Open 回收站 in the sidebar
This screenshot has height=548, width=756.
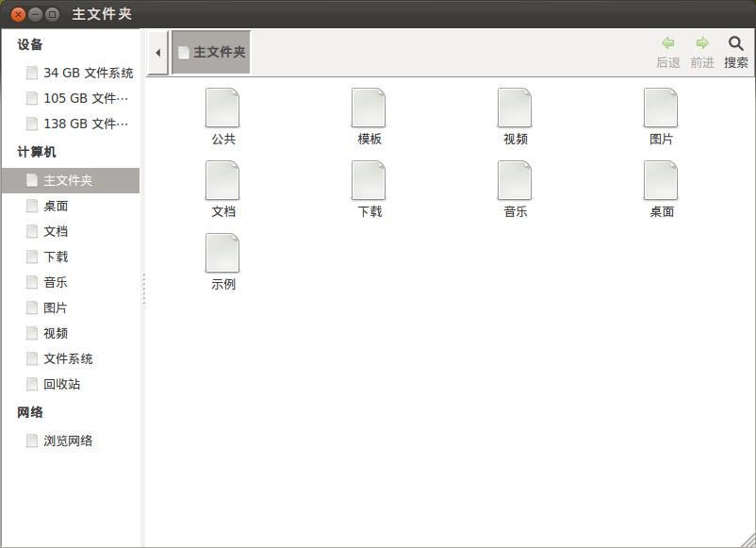71,385
